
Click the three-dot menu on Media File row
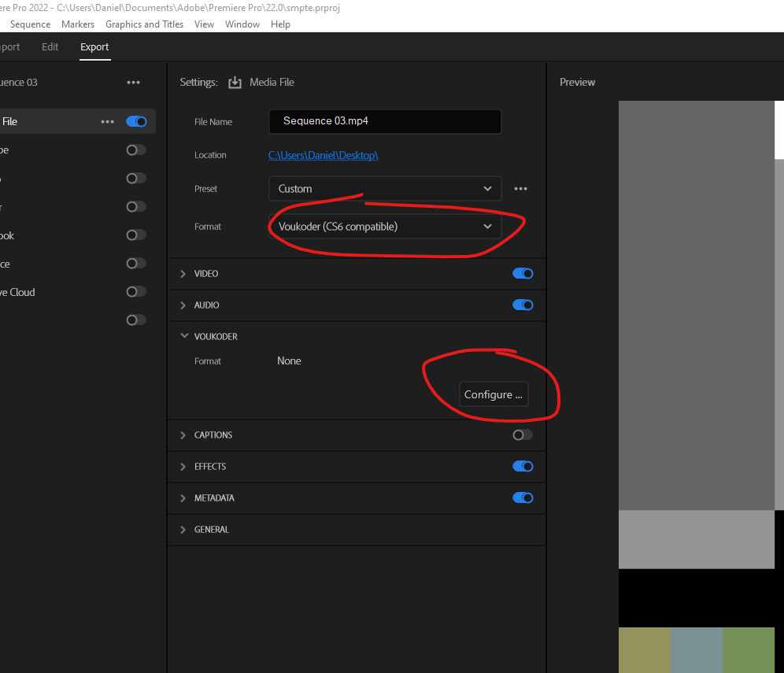coord(108,122)
